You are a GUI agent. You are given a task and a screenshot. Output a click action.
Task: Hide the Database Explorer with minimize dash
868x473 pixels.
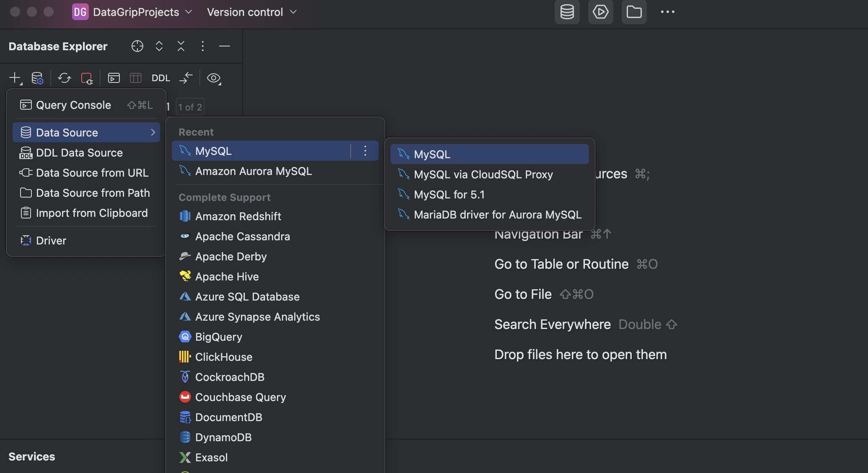point(225,46)
